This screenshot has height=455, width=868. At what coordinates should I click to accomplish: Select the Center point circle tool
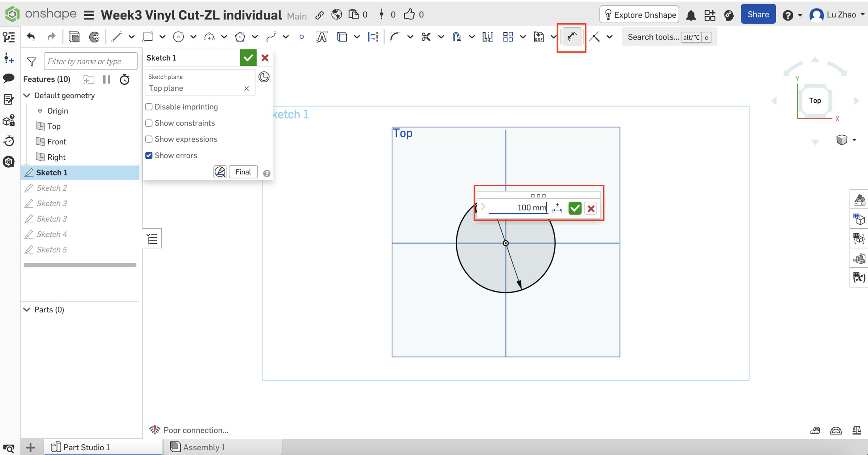click(x=178, y=37)
